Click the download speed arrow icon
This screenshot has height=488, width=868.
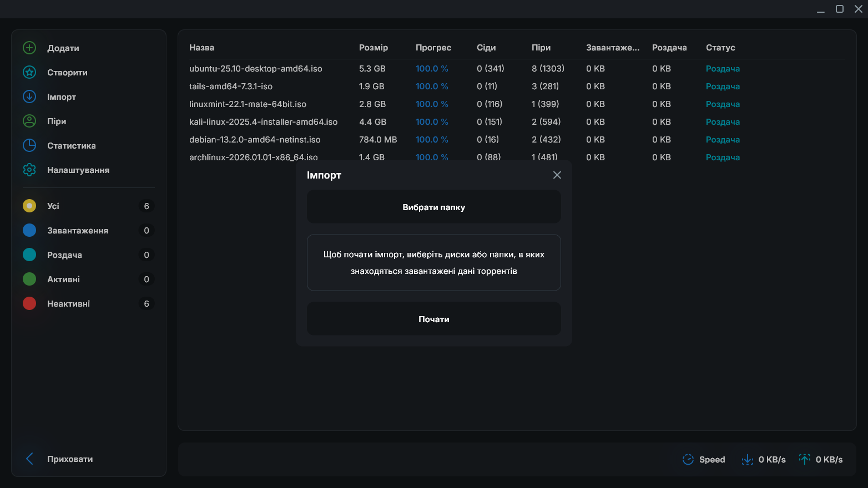click(x=748, y=460)
